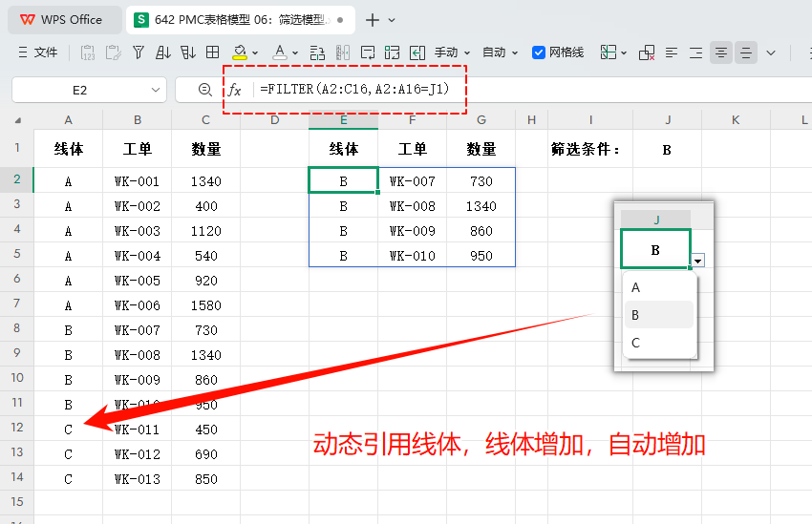Click the paste format clipboard-brush icon
This screenshot has width=812, height=524.
click(x=113, y=52)
